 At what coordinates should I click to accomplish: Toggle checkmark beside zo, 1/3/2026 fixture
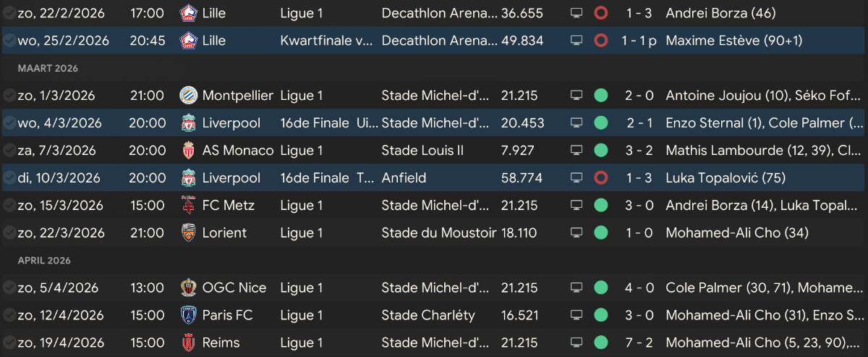9,96
